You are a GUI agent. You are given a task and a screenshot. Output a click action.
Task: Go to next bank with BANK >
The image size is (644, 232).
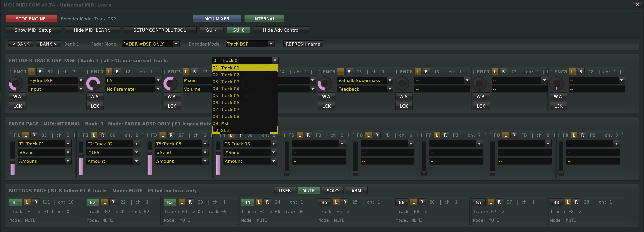click(48, 44)
